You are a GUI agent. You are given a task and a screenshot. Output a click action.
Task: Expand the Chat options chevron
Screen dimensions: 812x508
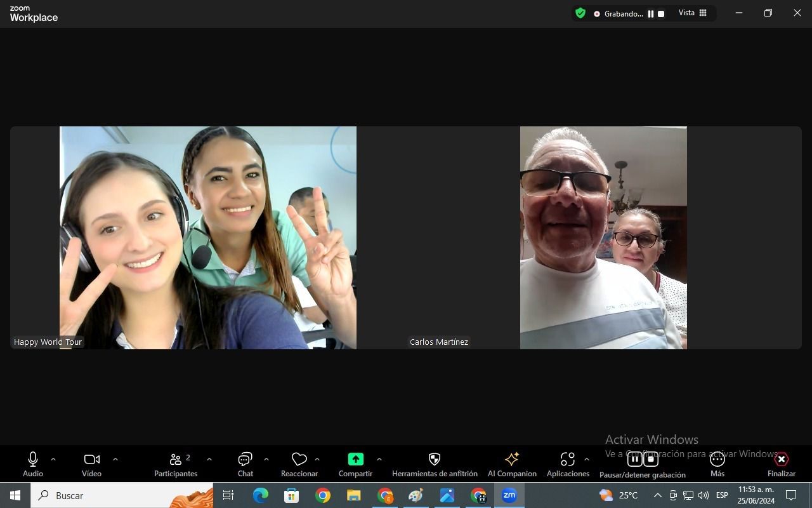(x=266, y=459)
